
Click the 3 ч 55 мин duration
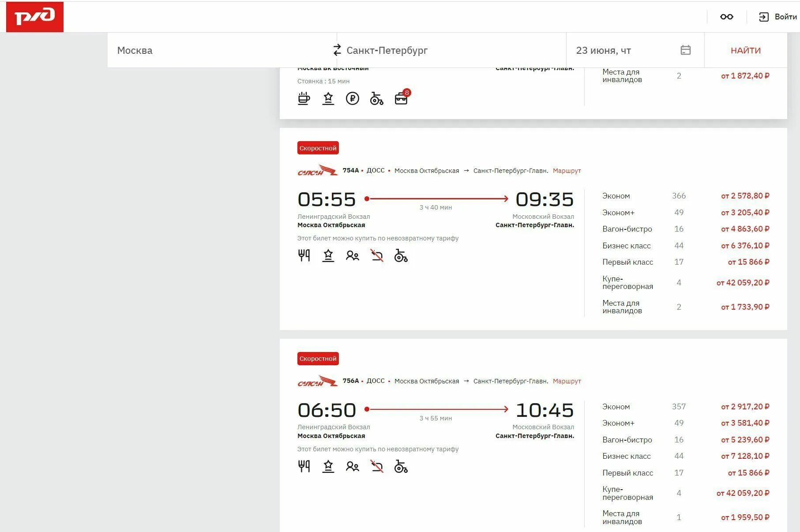tap(436, 418)
